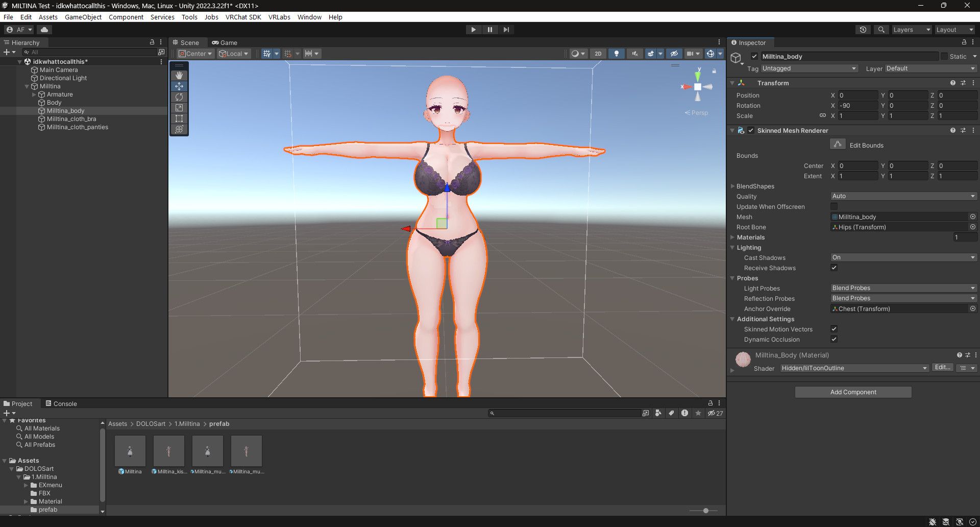This screenshot has width=980, height=527.
Task: Open Skinned Mesh Renderer preset icon
Action: pyautogui.click(x=963, y=131)
